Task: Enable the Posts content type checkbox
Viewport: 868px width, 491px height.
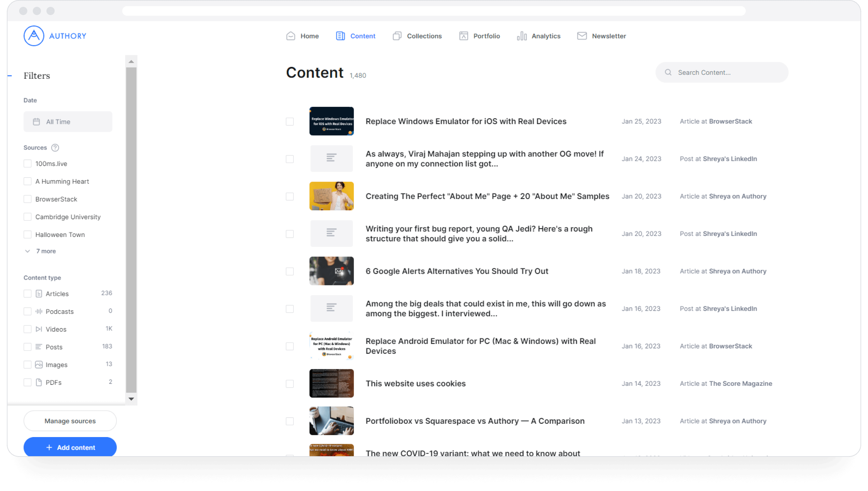Action: [x=27, y=347]
